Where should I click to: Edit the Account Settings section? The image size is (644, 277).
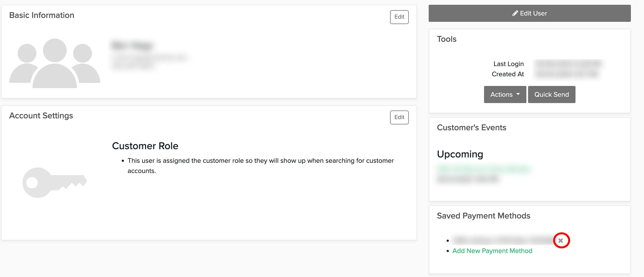(399, 117)
